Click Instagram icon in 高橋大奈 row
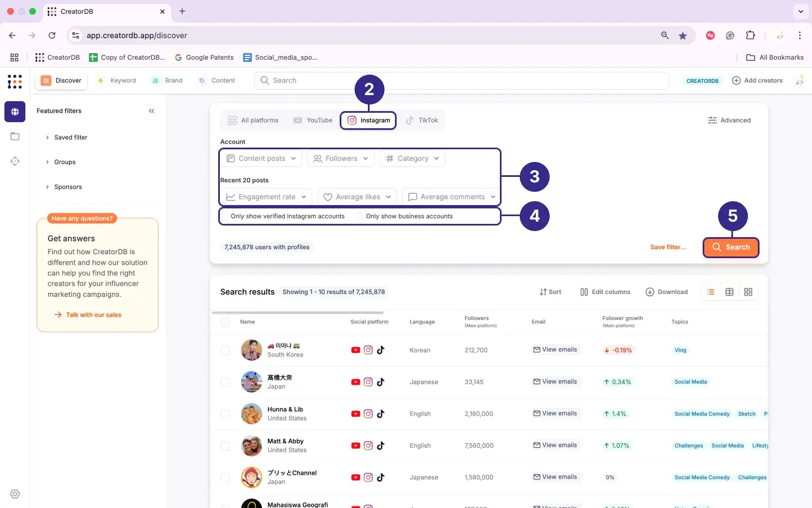812x508 pixels. [368, 382]
